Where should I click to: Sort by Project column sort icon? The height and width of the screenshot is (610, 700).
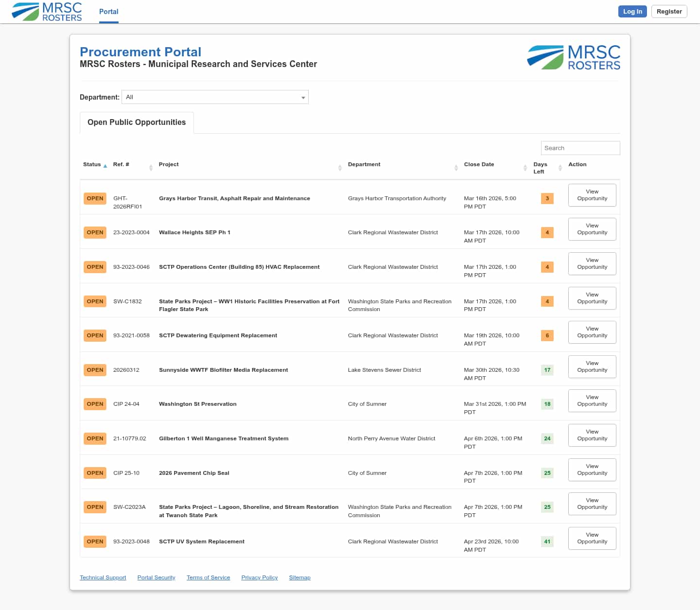pos(340,168)
